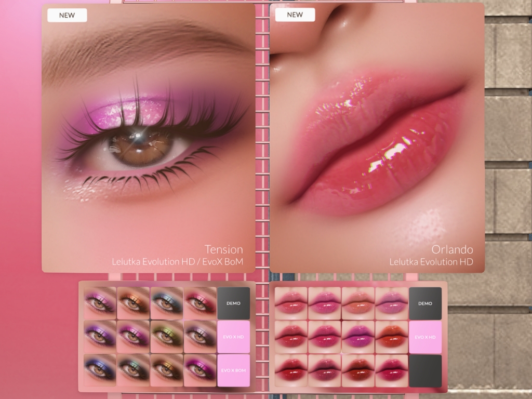Choose the peach coral lip swatch
532x399 pixels.
click(358, 303)
